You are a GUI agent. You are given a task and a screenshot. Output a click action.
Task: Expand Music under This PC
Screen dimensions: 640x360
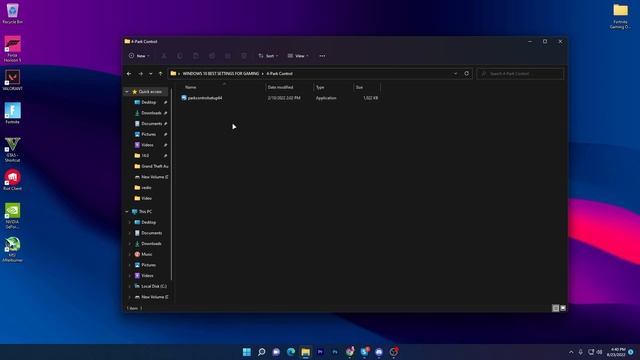130,254
